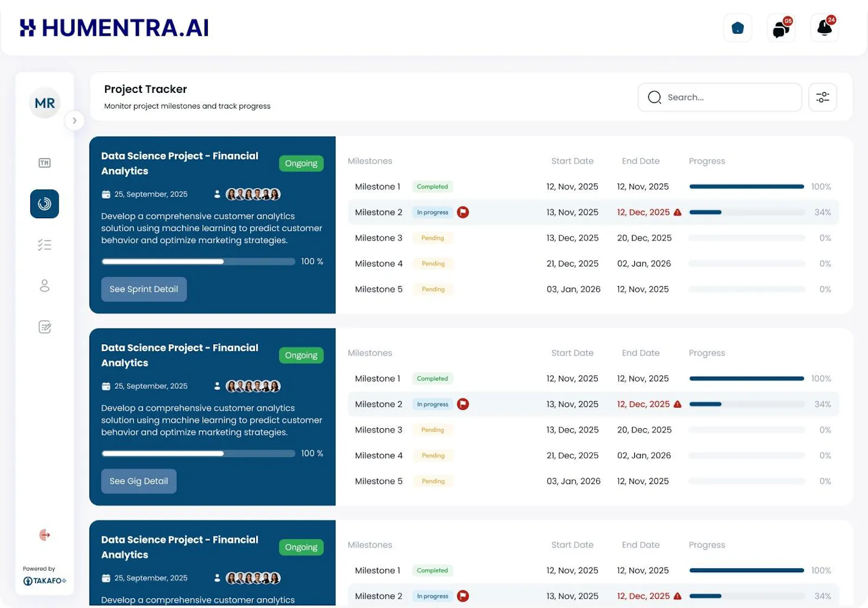The width and height of the screenshot is (868, 608).
Task: Select the active Project Tracker sidebar icon
Action: (x=44, y=204)
